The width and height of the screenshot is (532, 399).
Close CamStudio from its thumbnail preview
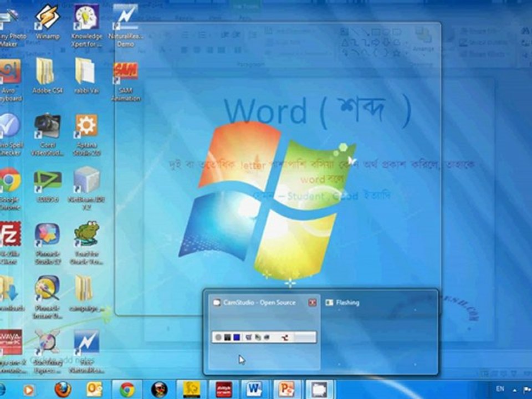pyautogui.click(x=312, y=303)
